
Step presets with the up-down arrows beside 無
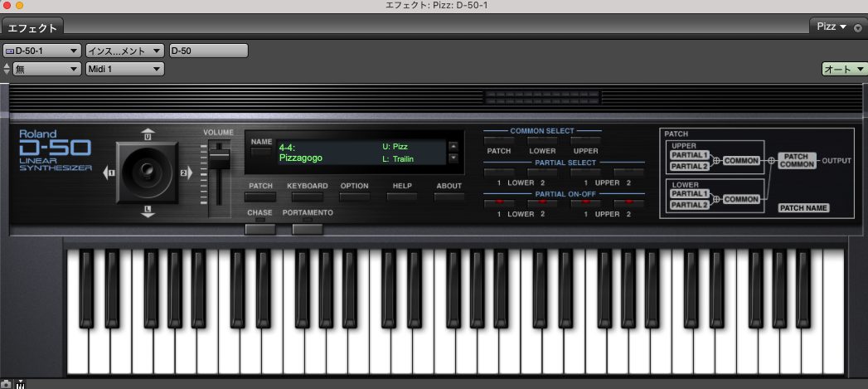coord(7,70)
